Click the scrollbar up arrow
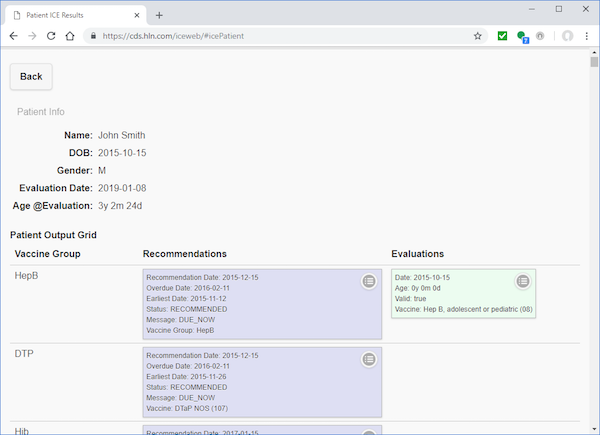The width and height of the screenshot is (600, 435). (x=594, y=52)
